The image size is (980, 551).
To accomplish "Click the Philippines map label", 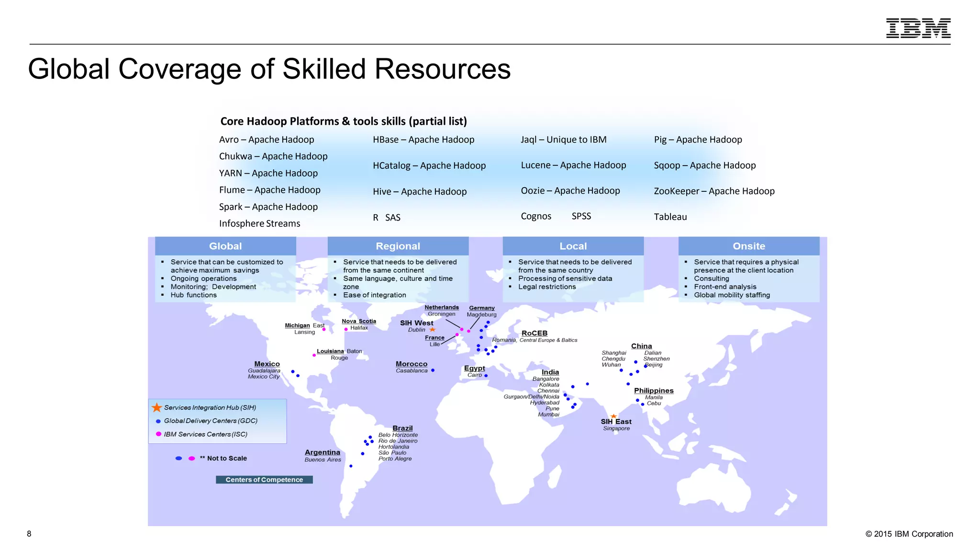I will point(654,391).
